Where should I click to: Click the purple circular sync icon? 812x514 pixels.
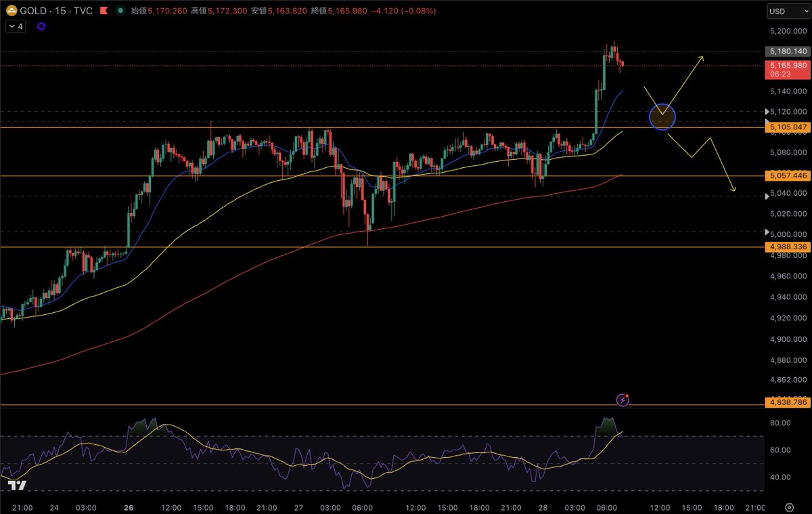[x=41, y=26]
